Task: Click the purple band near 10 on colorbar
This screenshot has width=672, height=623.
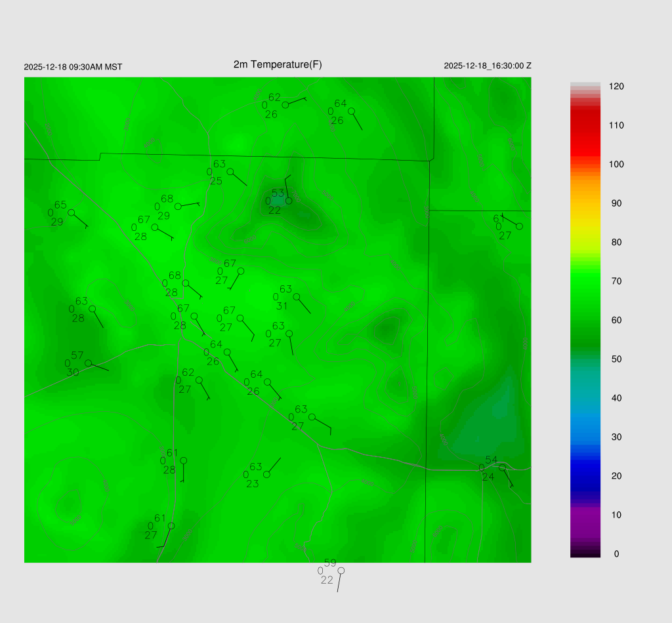Action: click(x=585, y=515)
